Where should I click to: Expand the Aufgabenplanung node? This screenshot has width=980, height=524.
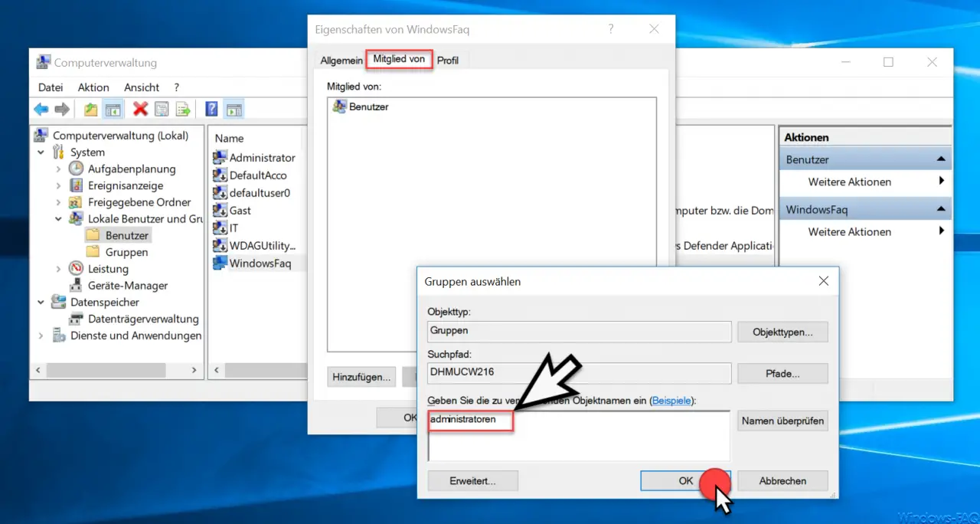coord(58,169)
